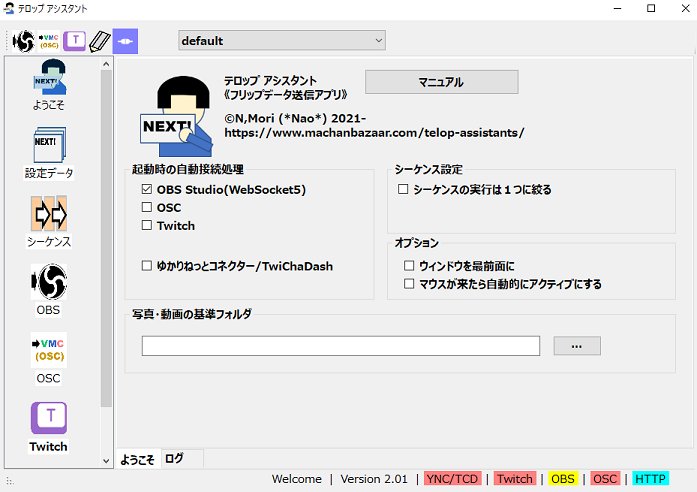Uncheck OBS Studio(WebSocket5) auto-connect
697x492 pixels.
pos(147,189)
